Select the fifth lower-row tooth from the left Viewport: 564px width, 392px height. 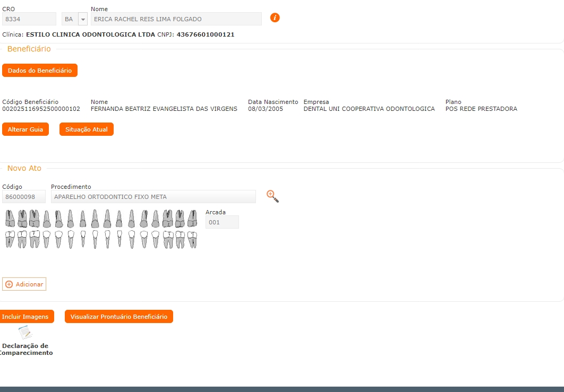(x=58, y=239)
